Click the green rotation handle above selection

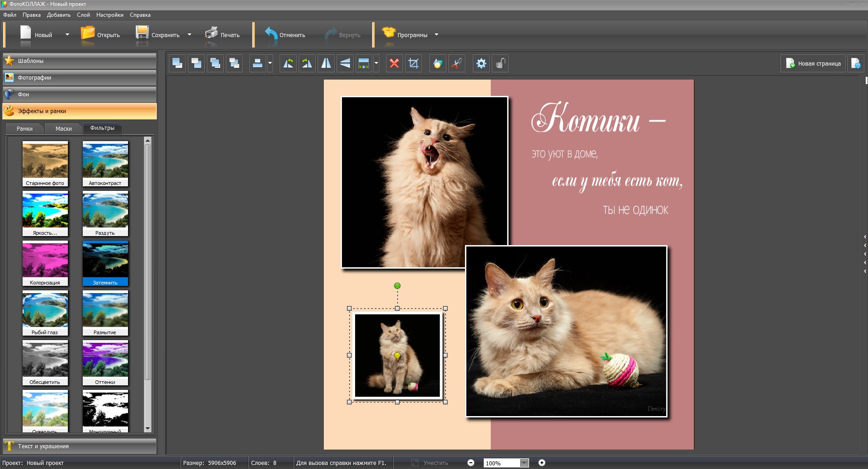397,286
